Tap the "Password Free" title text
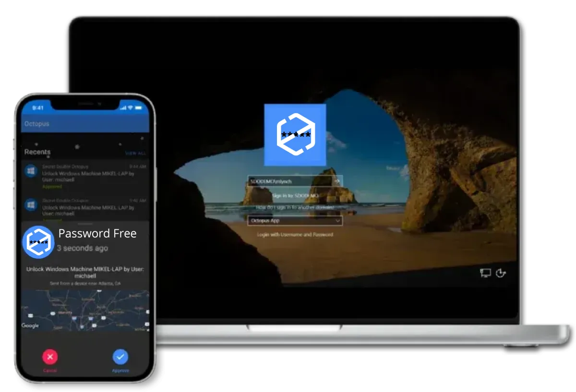The image size is (576, 392). click(x=97, y=233)
